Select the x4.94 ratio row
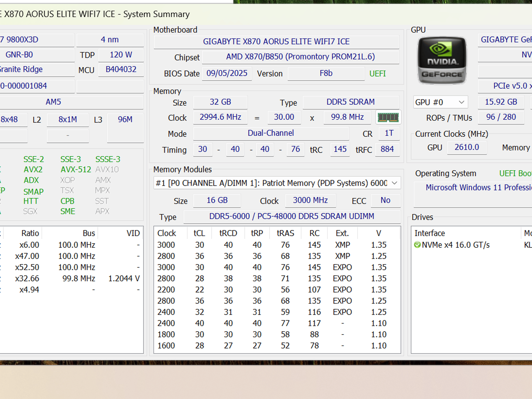The width and height of the screenshot is (532, 399). click(71, 290)
